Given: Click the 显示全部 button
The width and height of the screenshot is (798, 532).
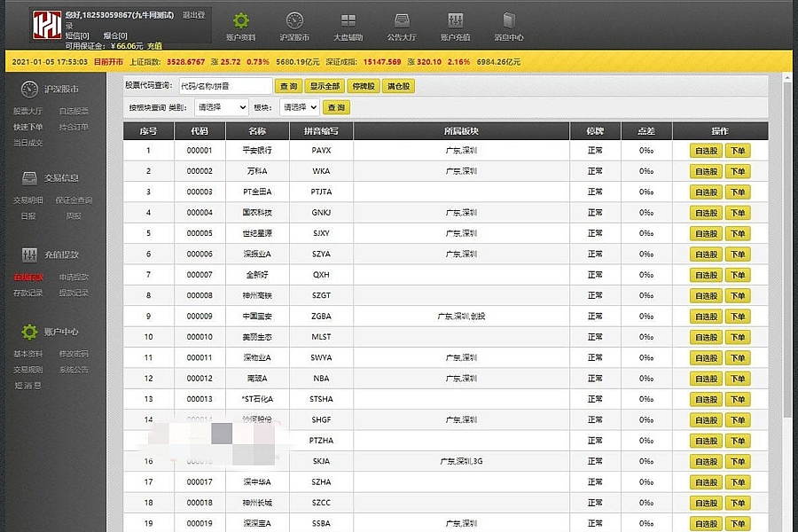Looking at the screenshot, I should (x=325, y=86).
